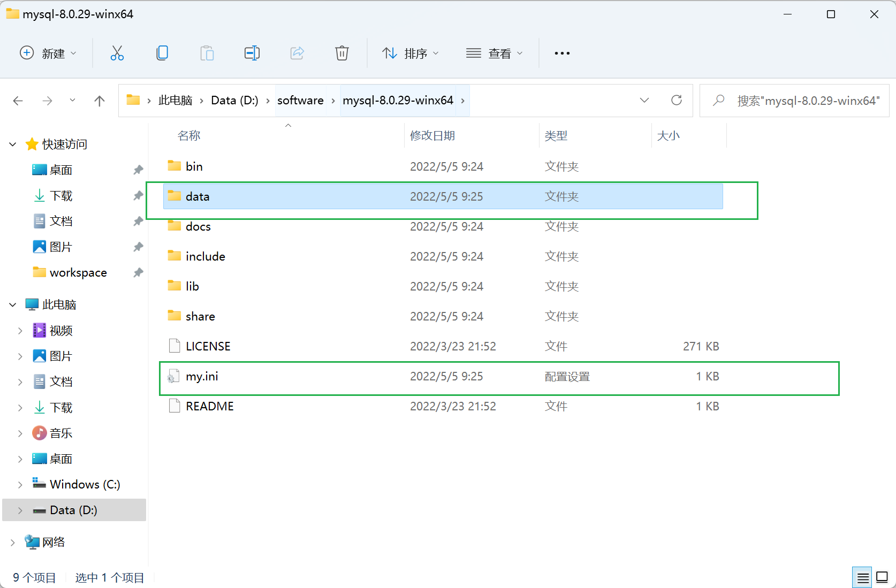Click the Delete trash can icon
The image size is (896, 588).
(x=341, y=54)
